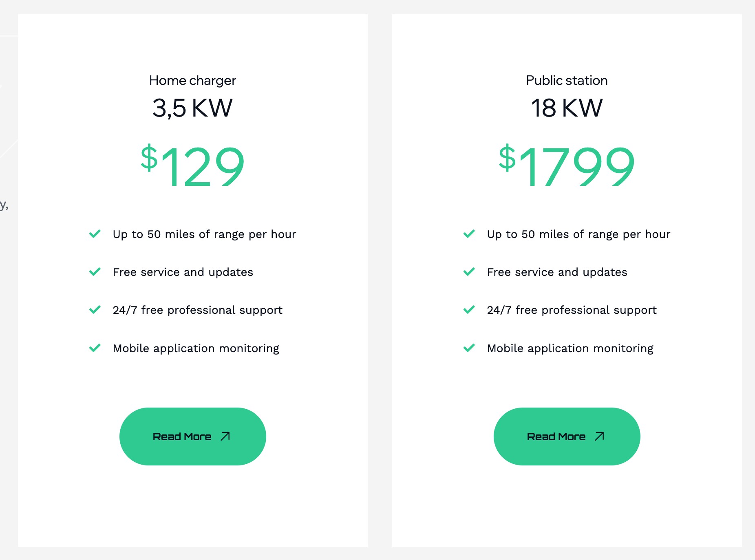Click the $1799 price

567,165
